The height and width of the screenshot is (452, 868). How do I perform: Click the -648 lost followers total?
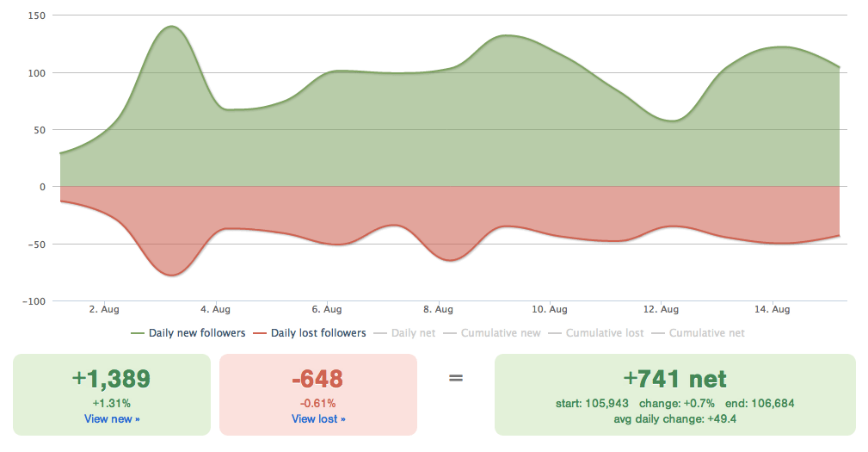[x=318, y=379]
